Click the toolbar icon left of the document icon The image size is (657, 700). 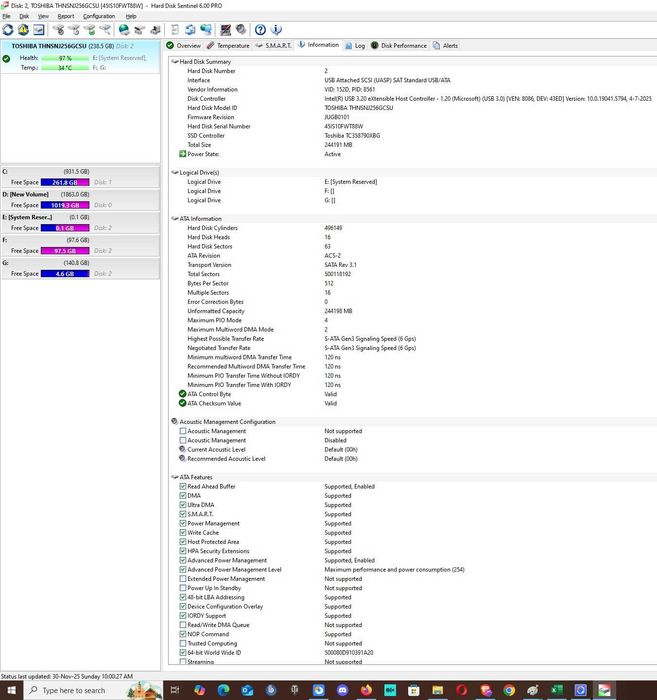point(155,30)
